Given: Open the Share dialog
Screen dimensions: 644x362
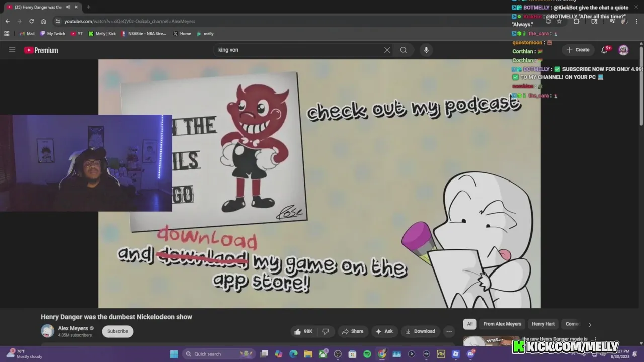Looking at the screenshot, I should 352,331.
